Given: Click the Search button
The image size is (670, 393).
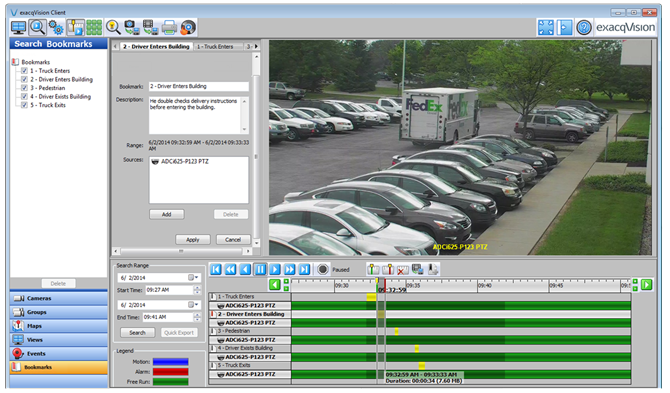Looking at the screenshot, I should click(137, 333).
